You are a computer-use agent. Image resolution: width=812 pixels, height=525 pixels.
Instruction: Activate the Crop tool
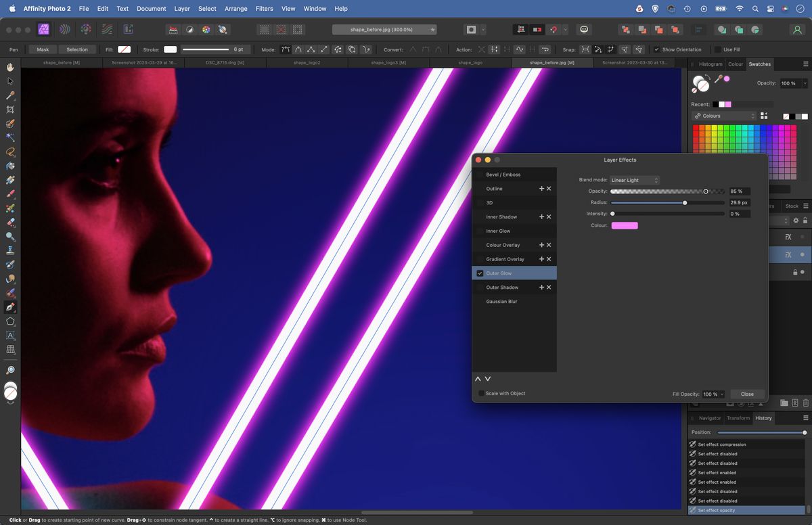(10, 110)
